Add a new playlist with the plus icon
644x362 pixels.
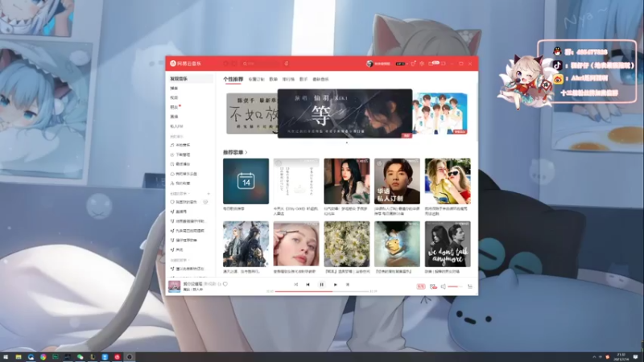pos(208,194)
